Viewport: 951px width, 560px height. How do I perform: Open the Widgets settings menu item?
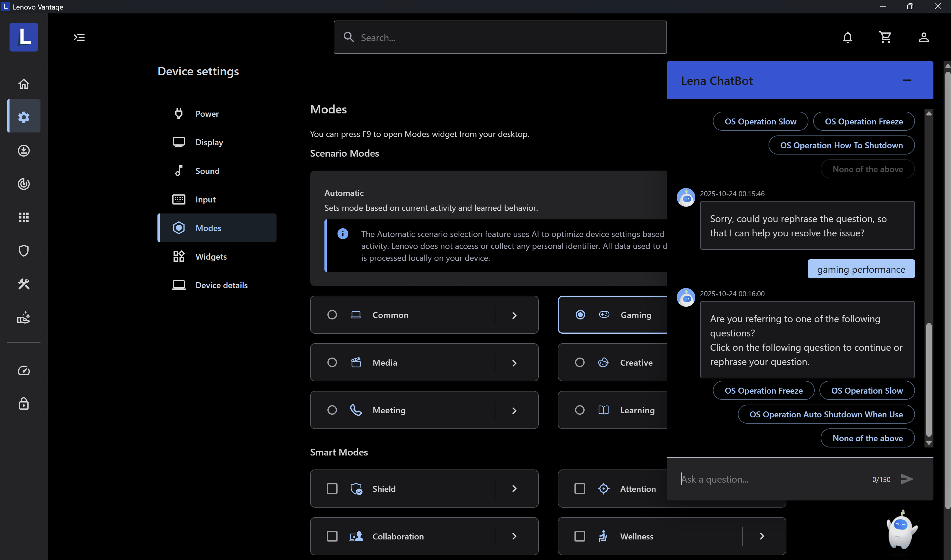211,257
